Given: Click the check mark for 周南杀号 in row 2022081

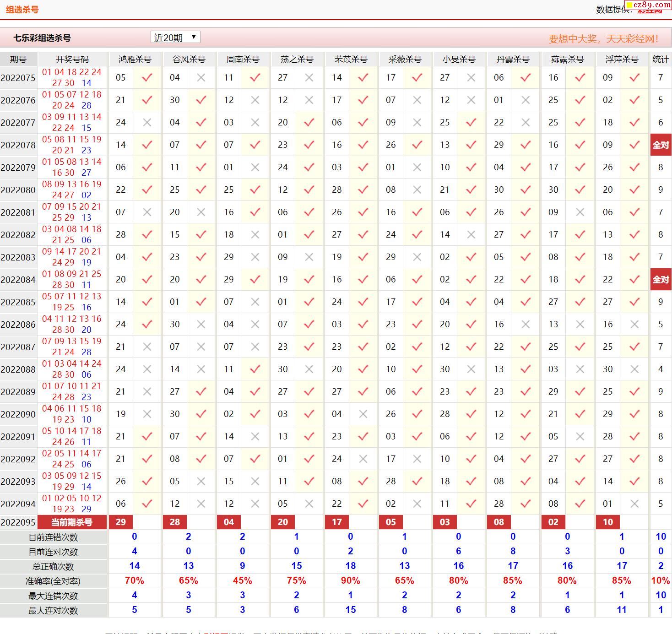Looking at the screenshot, I should 255,212.
